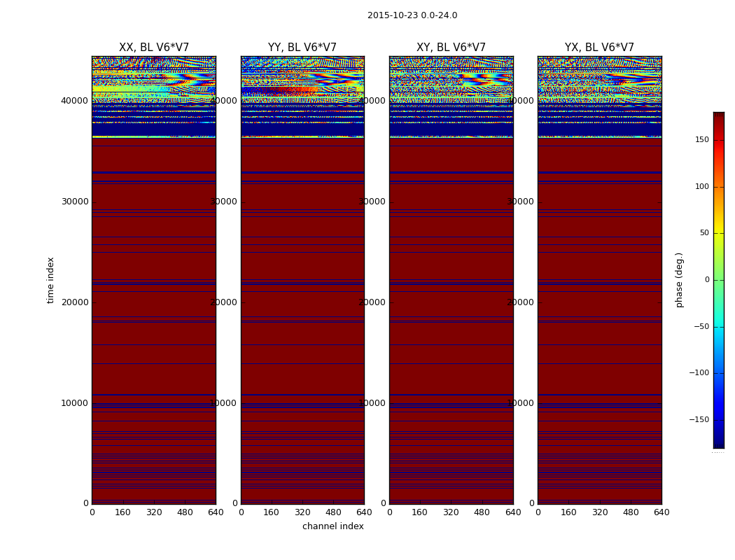The width and height of the screenshot is (735, 560).
Task: Select the XX, BL V6*V7 subplot title
Action: [x=153, y=48]
